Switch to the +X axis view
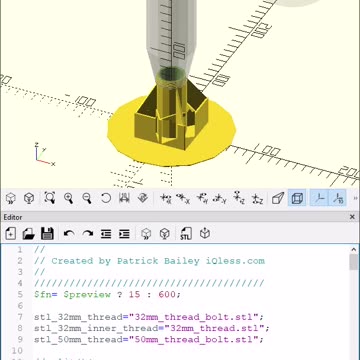This screenshot has height=360, width=360. pyautogui.click(x=165, y=199)
